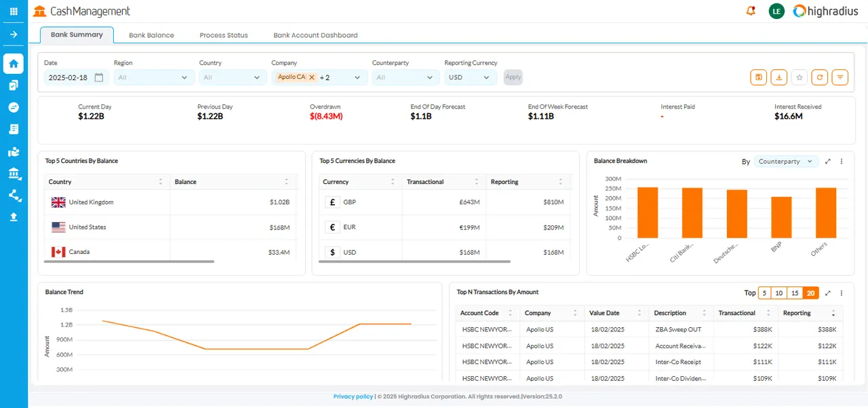Open the filter lines icon
The image size is (868, 408).
tap(840, 77)
